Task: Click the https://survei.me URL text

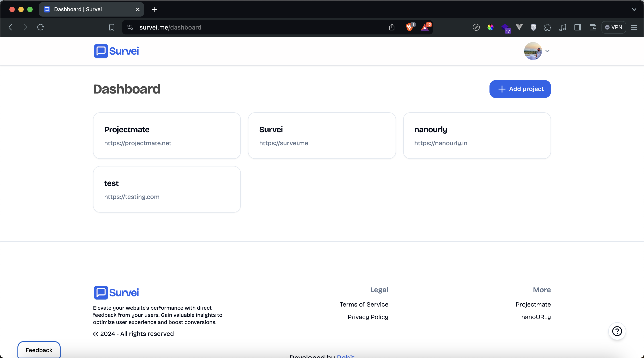Action: [284, 143]
